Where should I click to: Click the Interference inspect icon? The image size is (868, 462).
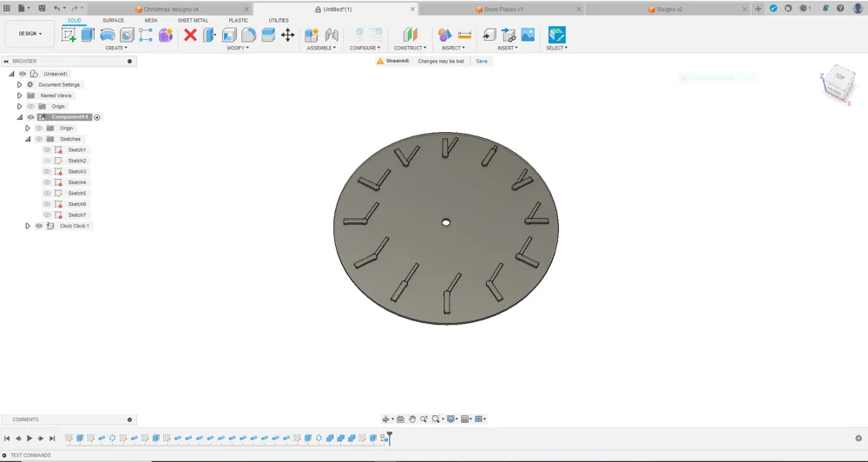(444, 35)
